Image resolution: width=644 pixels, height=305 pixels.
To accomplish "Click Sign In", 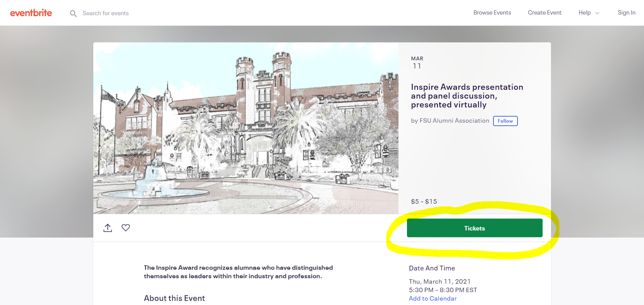I will (626, 13).
